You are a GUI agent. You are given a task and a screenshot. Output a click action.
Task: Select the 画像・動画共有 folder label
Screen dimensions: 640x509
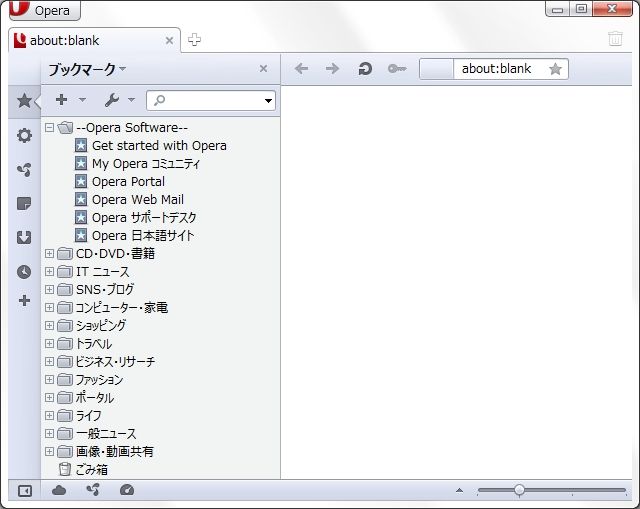click(x=115, y=451)
